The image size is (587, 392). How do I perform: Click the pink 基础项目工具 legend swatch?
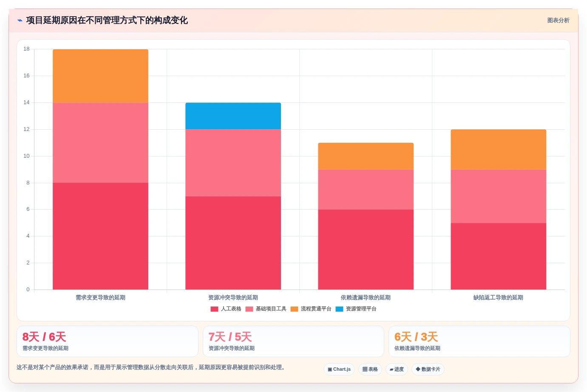click(x=249, y=309)
